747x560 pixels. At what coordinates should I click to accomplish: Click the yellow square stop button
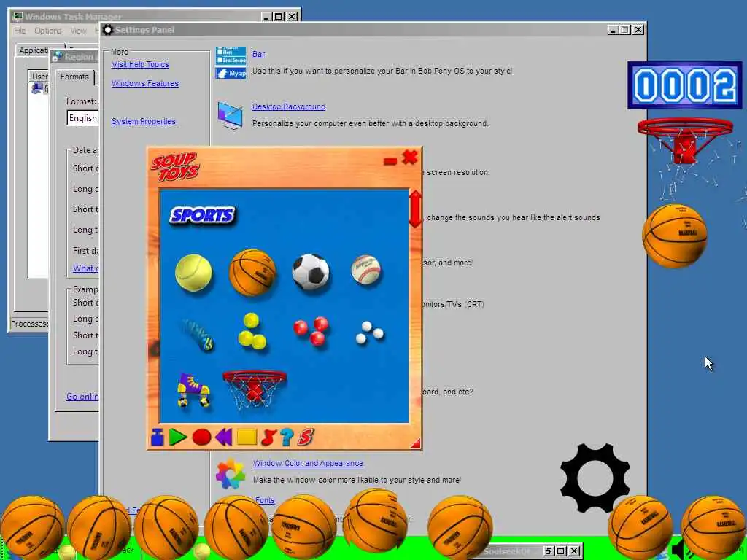tap(247, 437)
